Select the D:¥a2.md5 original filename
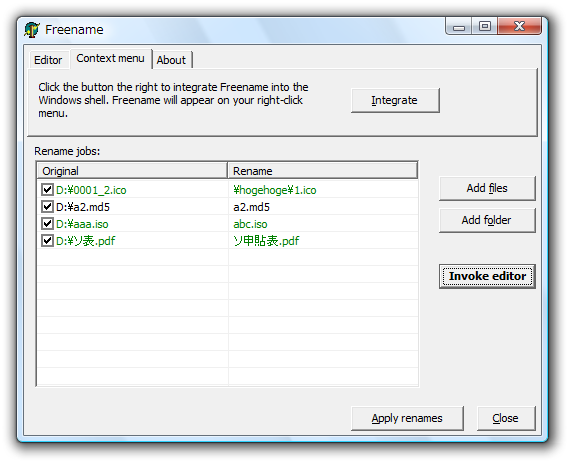The height and width of the screenshot is (464, 570). (83, 207)
